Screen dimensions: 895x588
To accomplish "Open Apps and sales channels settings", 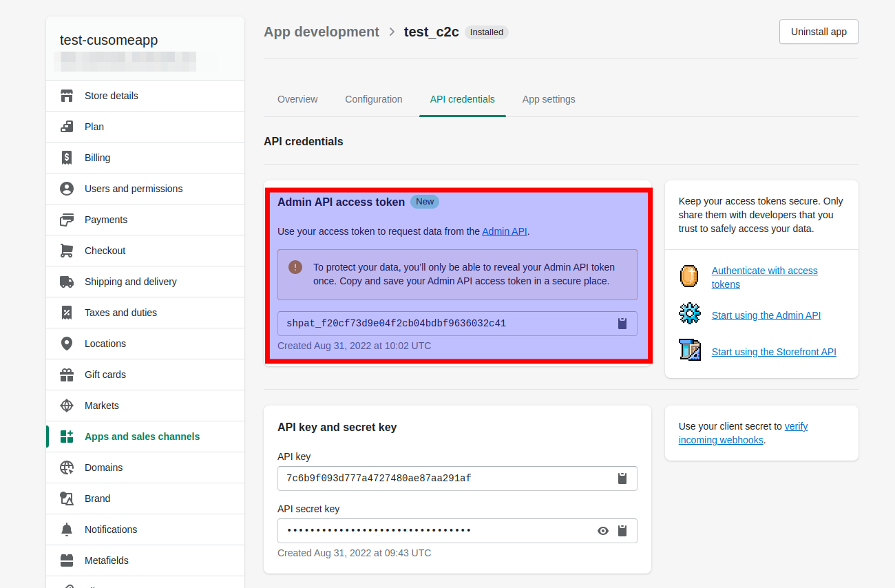I will coord(145,437).
